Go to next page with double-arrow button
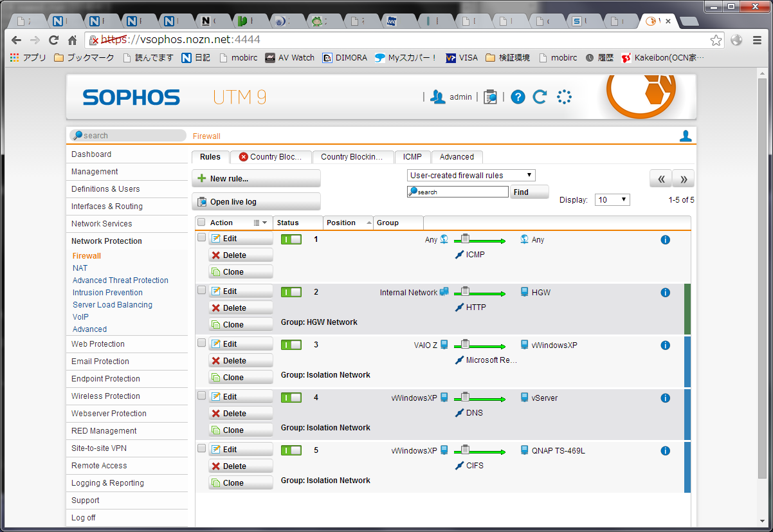The height and width of the screenshot is (532, 773). (x=684, y=179)
